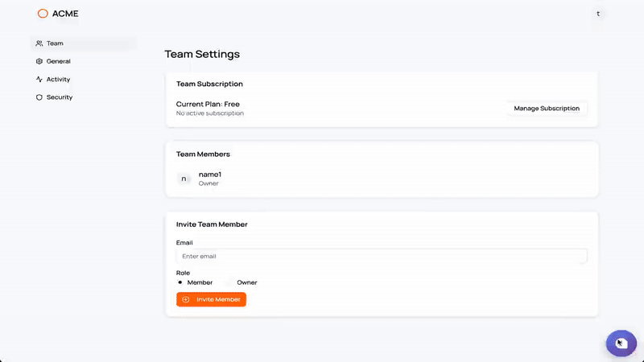Select the Owner role radio button

pos(229,282)
